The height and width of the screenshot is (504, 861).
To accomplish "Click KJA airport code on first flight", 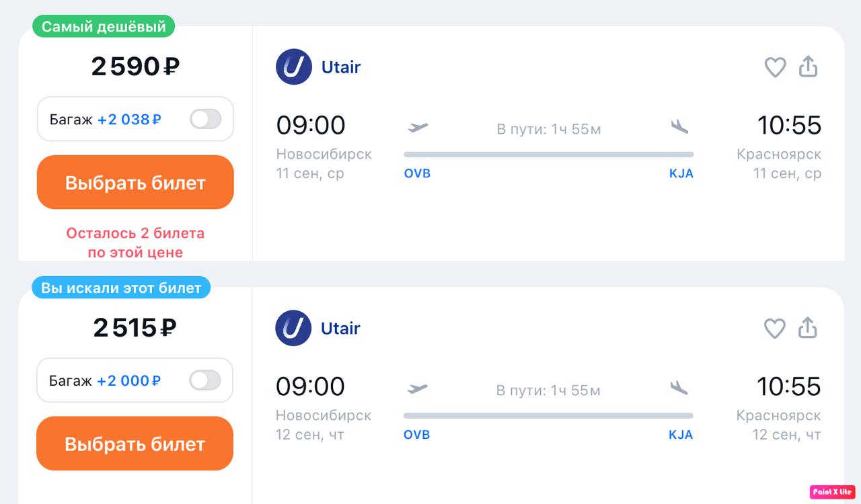I will (681, 173).
